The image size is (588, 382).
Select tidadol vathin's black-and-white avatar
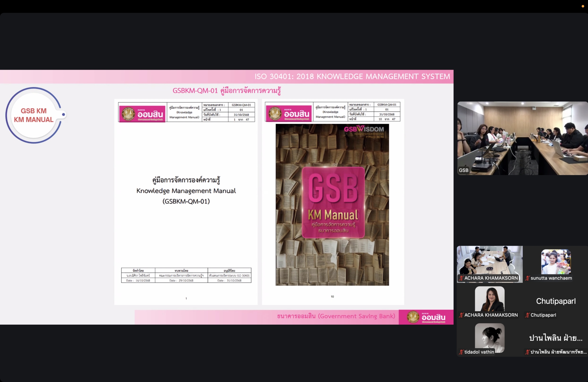pyautogui.click(x=490, y=337)
